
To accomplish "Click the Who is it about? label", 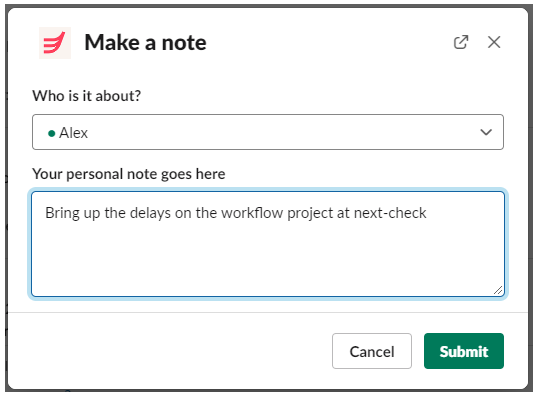I will [86, 96].
